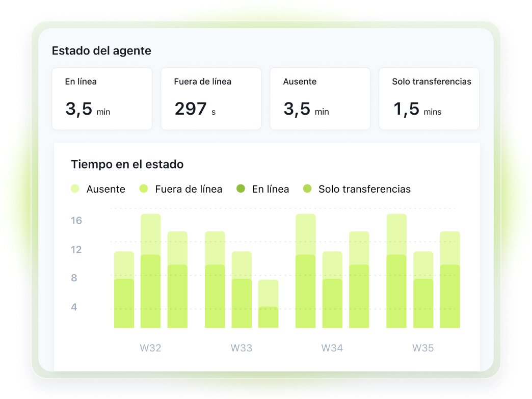Viewport: 532px width, 399px height.
Task: Click the Tiempo en el estado chart title
Action: pyautogui.click(x=127, y=165)
